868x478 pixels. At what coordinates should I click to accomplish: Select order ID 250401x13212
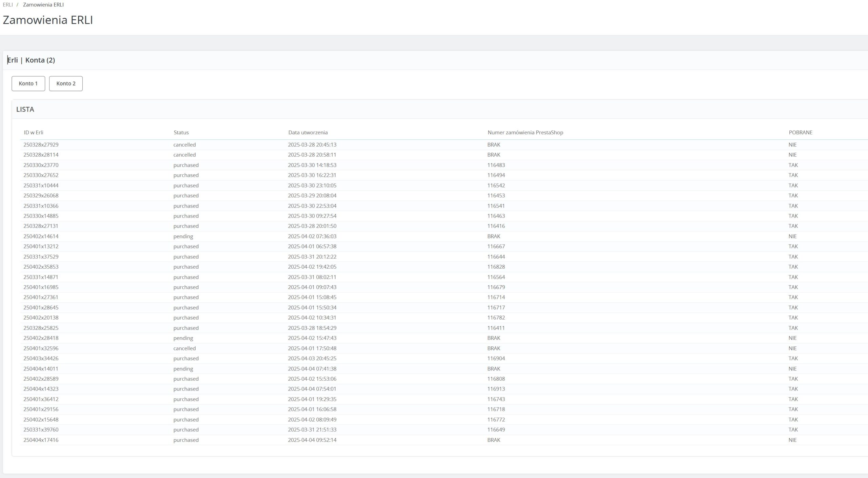41,246
